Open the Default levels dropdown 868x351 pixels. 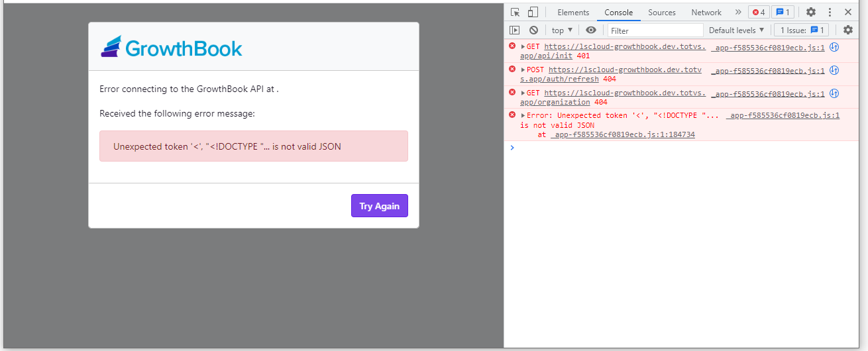(736, 30)
